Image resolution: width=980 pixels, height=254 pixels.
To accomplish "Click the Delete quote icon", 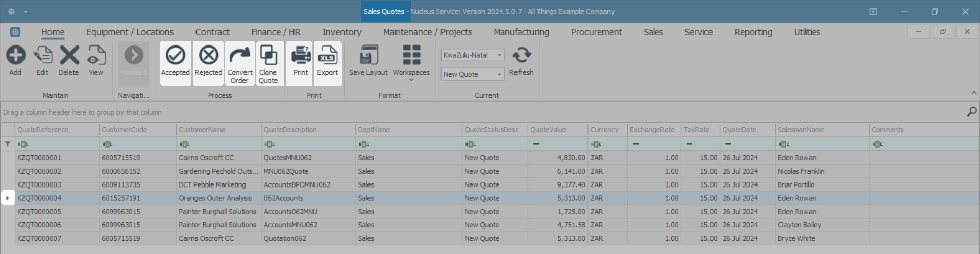I will [x=69, y=56].
